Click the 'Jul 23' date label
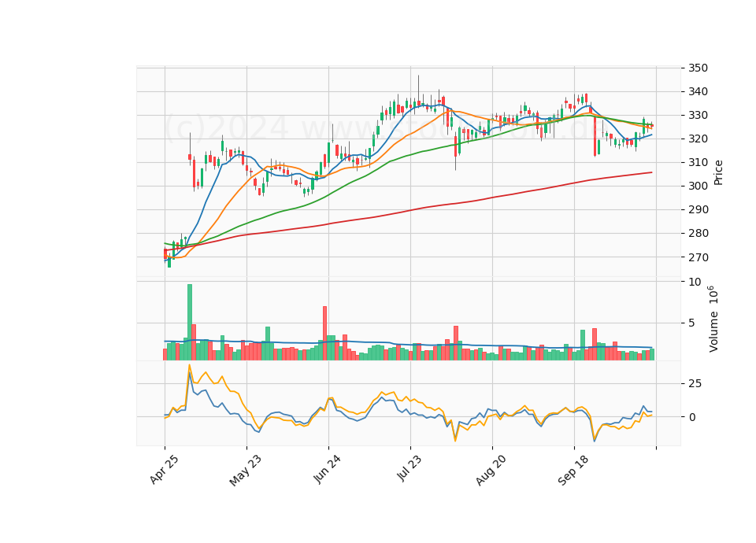The image size is (756, 543). point(409,468)
